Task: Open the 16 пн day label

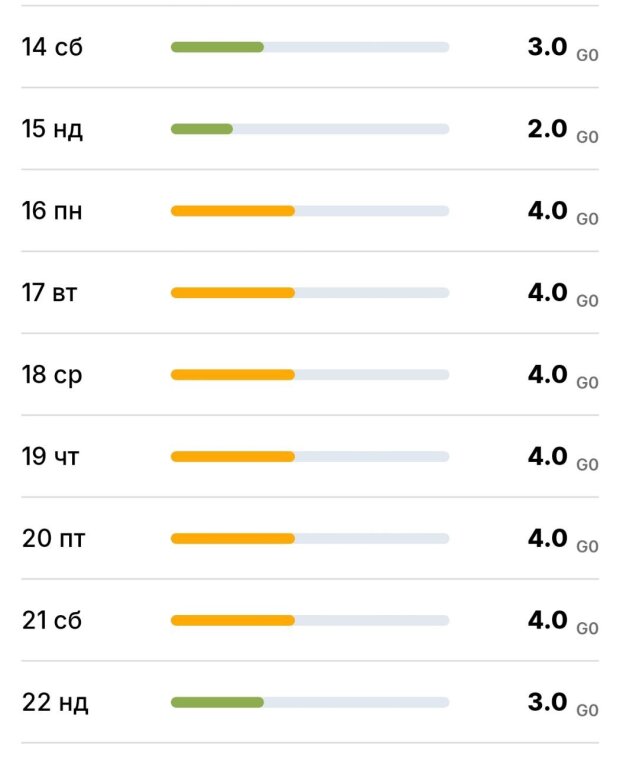Action: pyautogui.click(x=52, y=211)
